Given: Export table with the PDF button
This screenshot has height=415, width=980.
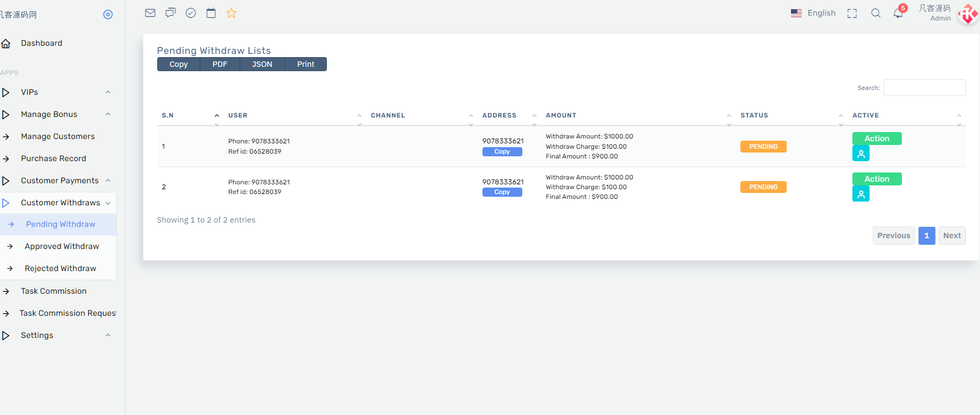Looking at the screenshot, I should [220, 64].
